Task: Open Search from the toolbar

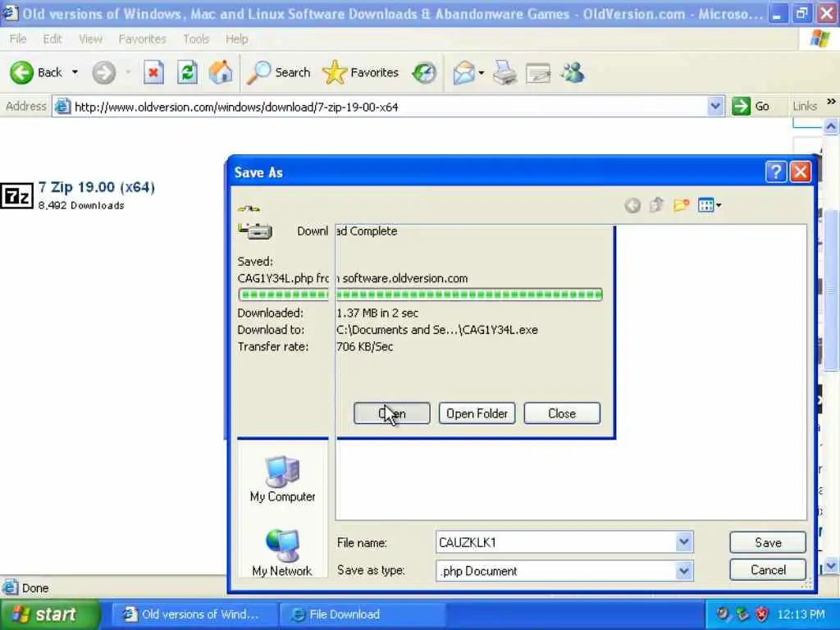Action: (279, 72)
